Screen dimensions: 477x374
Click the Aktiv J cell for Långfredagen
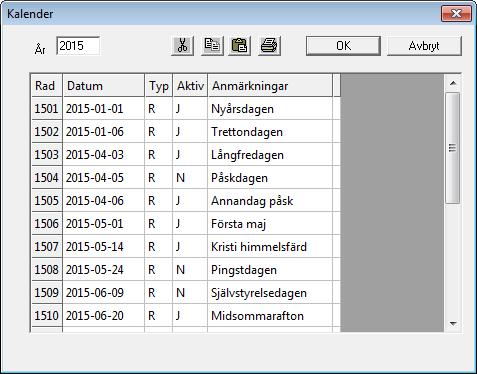click(x=190, y=155)
